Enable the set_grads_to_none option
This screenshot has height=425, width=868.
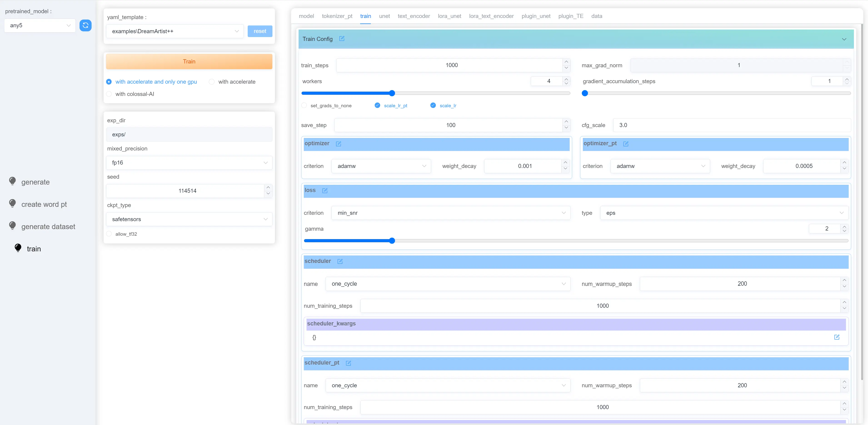tap(304, 105)
